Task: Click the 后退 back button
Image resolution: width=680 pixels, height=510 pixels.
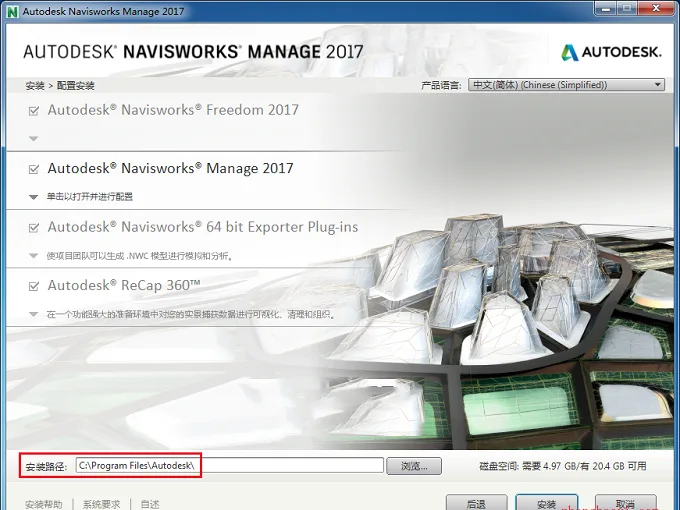Action: coord(476,503)
